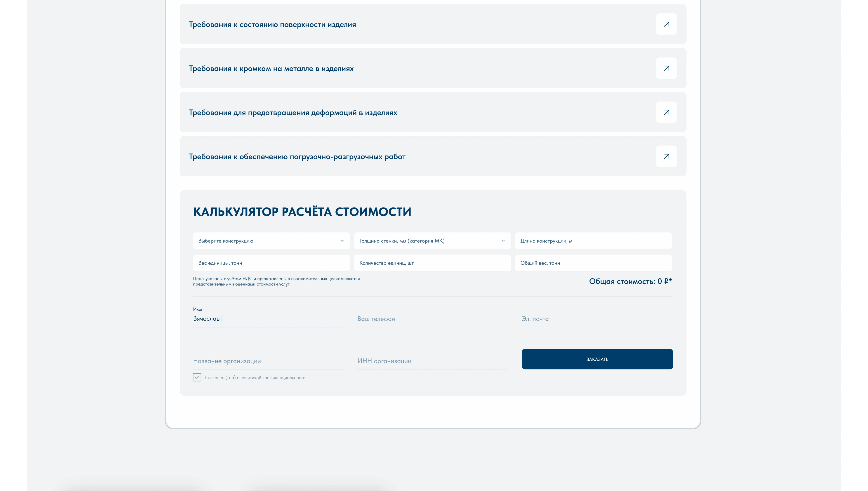Toggle the privacy policy consent checkbox
Image resolution: width=868 pixels, height=491 pixels.
click(197, 377)
